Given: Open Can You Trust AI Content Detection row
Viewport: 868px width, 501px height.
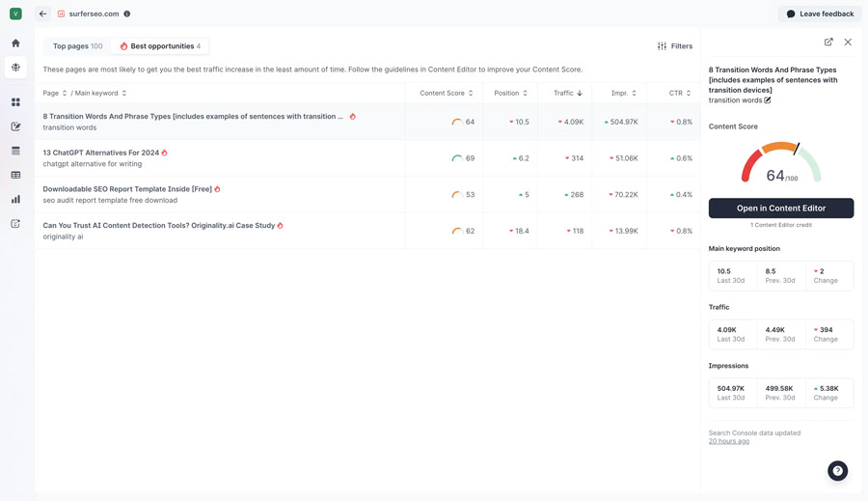Looking at the screenshot, I should coord(367,231).
